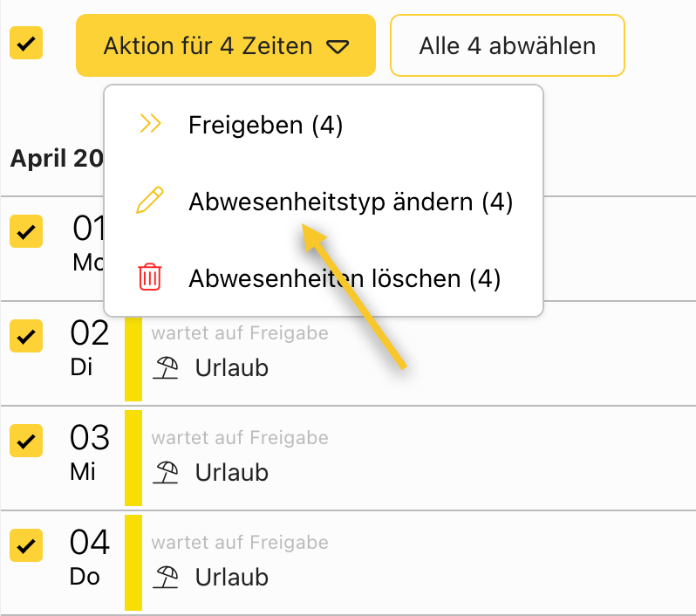Click the red trash bin icon
Viewport: 696px width, 616px height.
[150, 277]
